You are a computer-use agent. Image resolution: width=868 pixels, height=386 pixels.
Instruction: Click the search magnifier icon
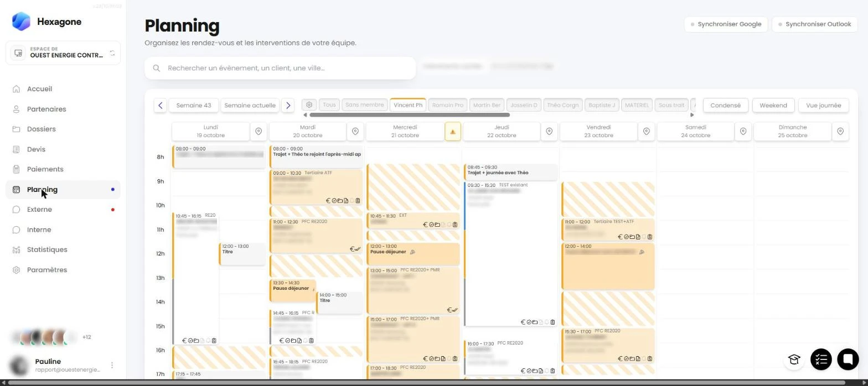click(x=157, y=68)
